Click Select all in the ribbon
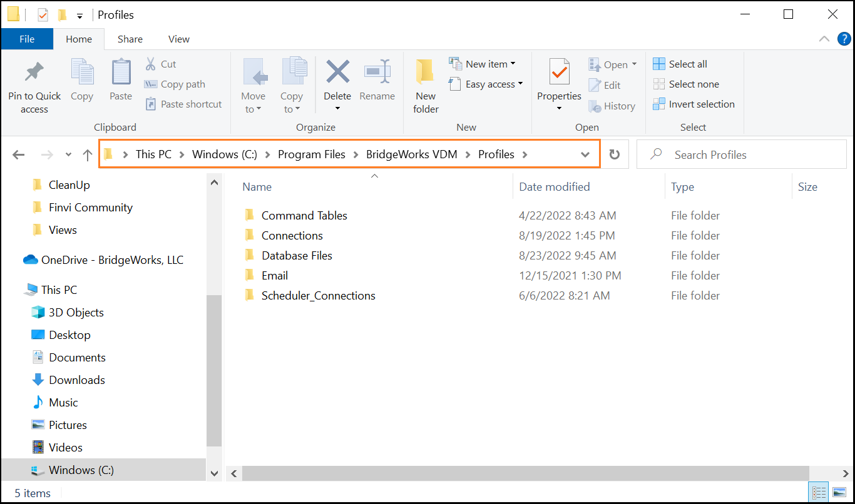The width and height of the screenshot is (855, 504). coord(680,64)
